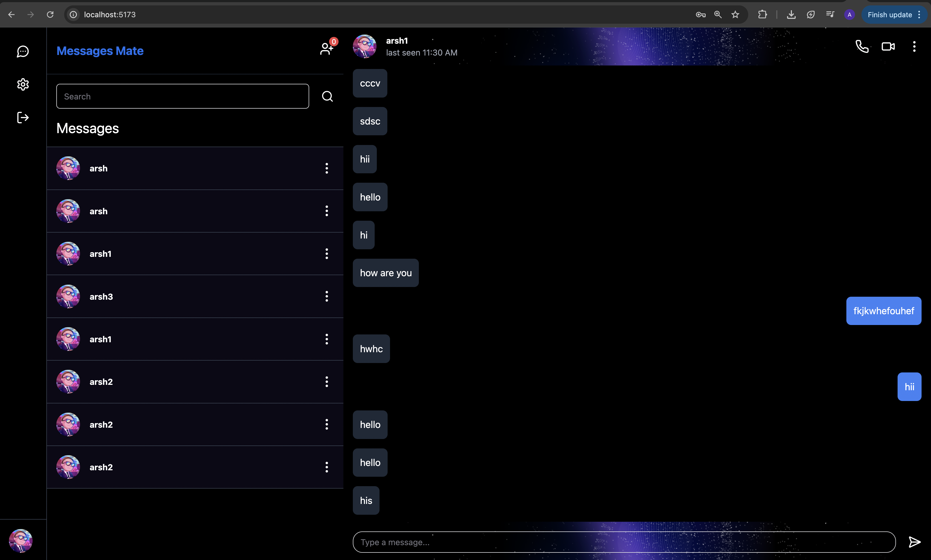
Task: Add a new contact with the add-friend icon
Action: [x=326, y=48]
